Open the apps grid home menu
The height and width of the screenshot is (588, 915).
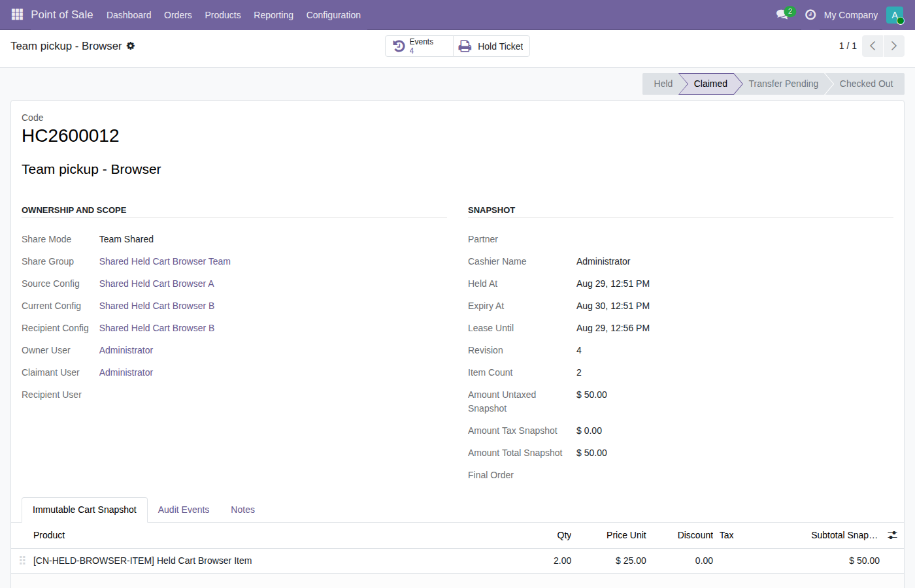17,14
